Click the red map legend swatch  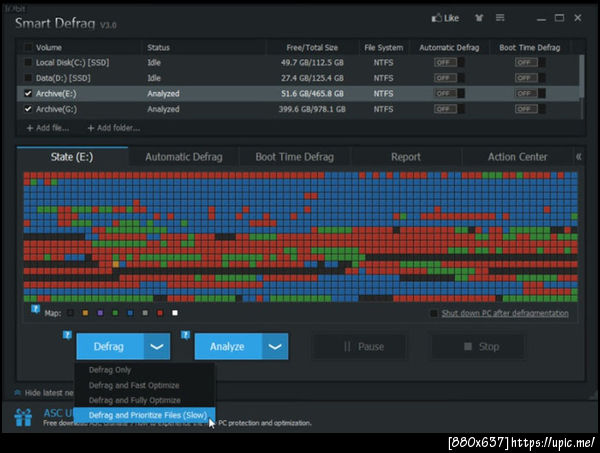tap(160, 313)
